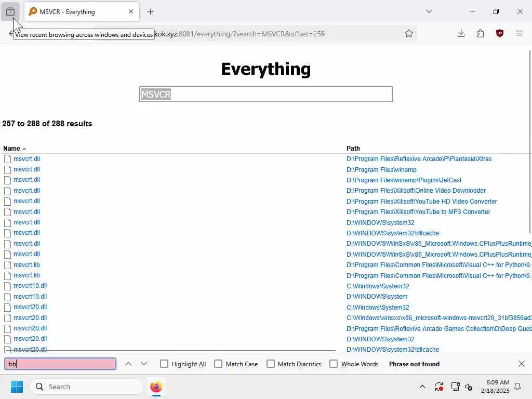Open the network status tray icon
This screenshot has width=532, height=399.
click(455, 387)
